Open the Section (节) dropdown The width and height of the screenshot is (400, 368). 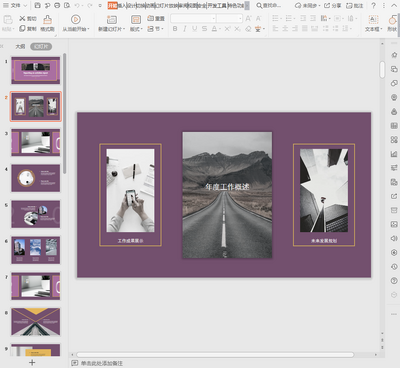pos(156,29)
